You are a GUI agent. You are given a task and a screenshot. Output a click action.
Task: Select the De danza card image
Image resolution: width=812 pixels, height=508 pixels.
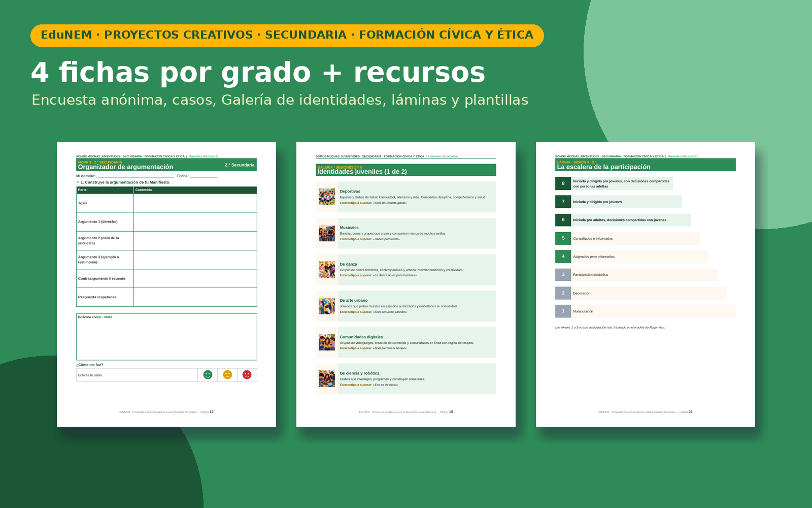tap(327, 269)
